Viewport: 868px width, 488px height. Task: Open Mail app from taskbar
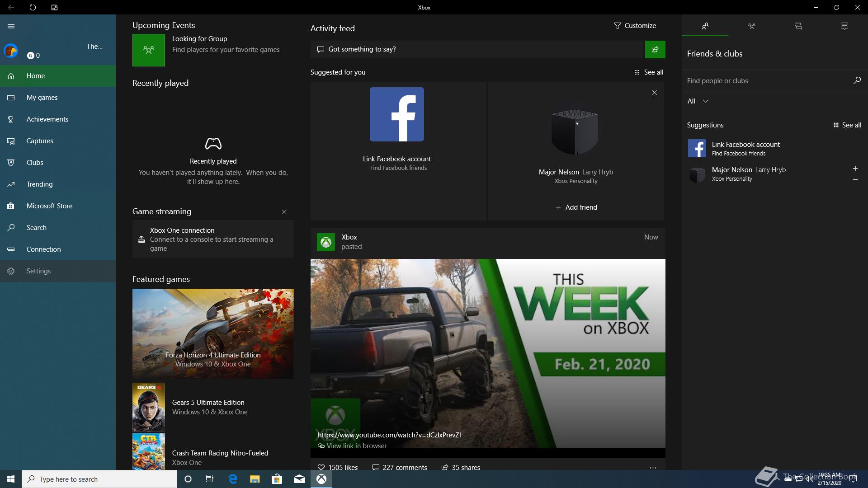coord(299,479)
